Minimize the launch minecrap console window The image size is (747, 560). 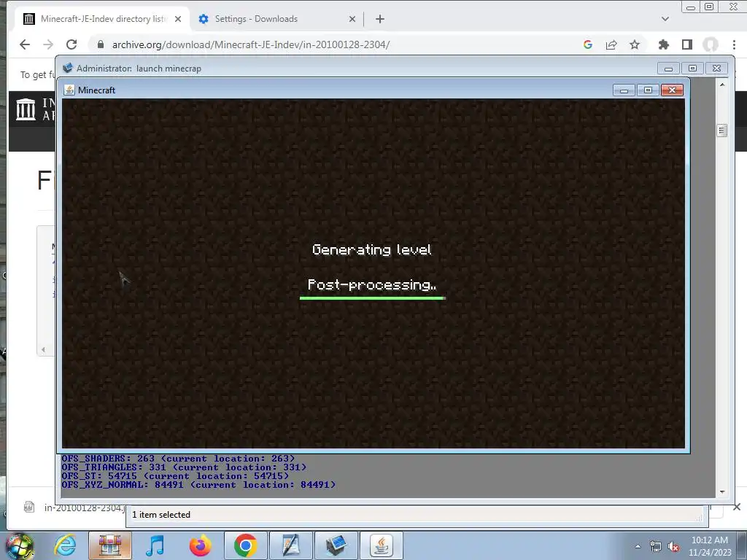[668, 69]
